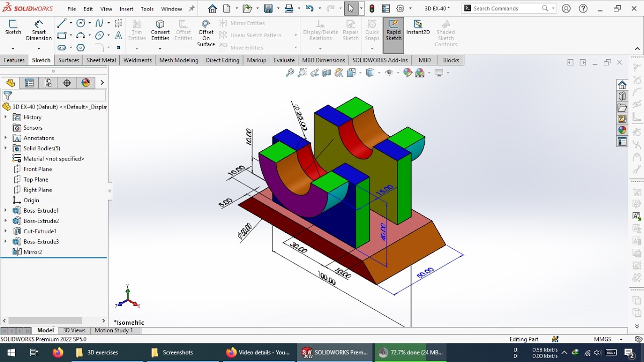Viewport: 644px width, 362px height.
Task: Click Zoom to Area icon
Action: 302,73
